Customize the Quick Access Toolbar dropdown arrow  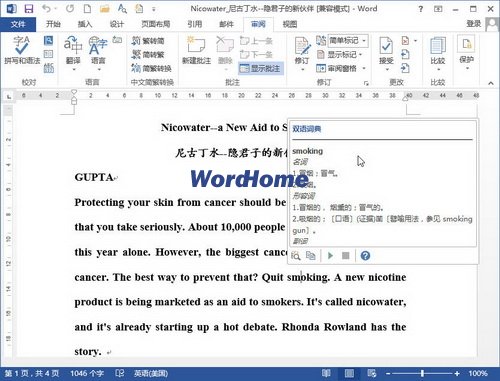pyautogui.click(x=154, y=9)
